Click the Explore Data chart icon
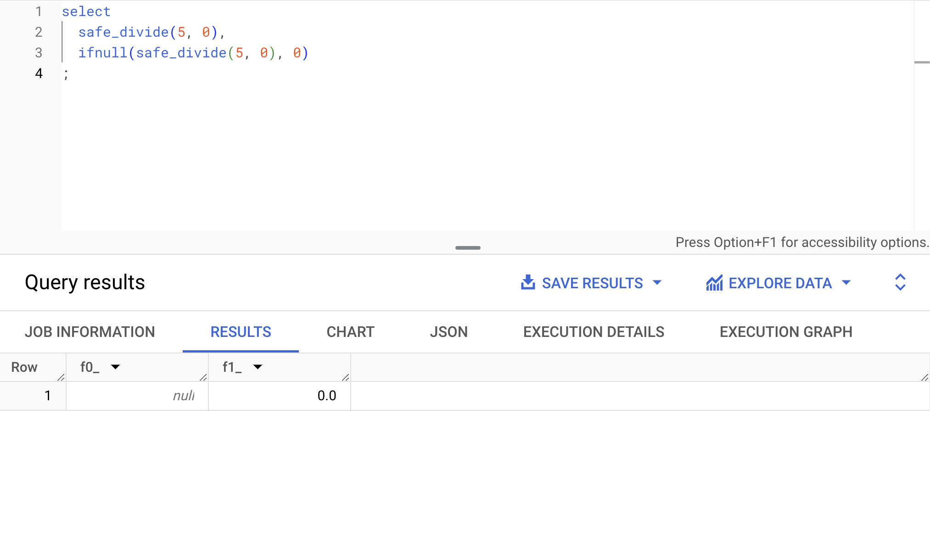This screenshot has height=560, width=930. (714, 283)
